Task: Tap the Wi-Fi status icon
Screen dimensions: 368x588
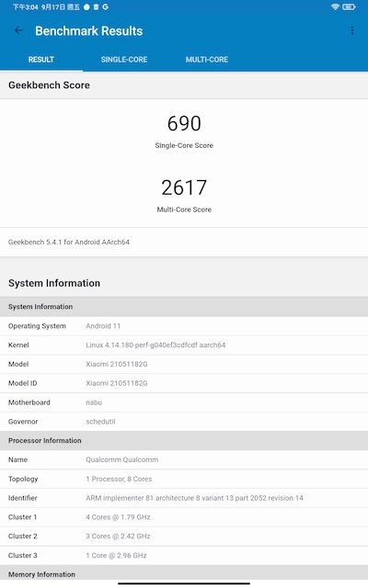Action: 335,6
